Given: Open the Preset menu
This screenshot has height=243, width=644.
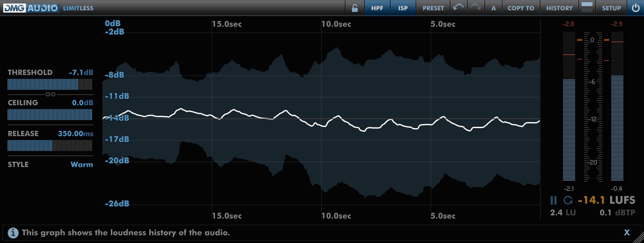Looking at the screenshot, I should 433,8.
